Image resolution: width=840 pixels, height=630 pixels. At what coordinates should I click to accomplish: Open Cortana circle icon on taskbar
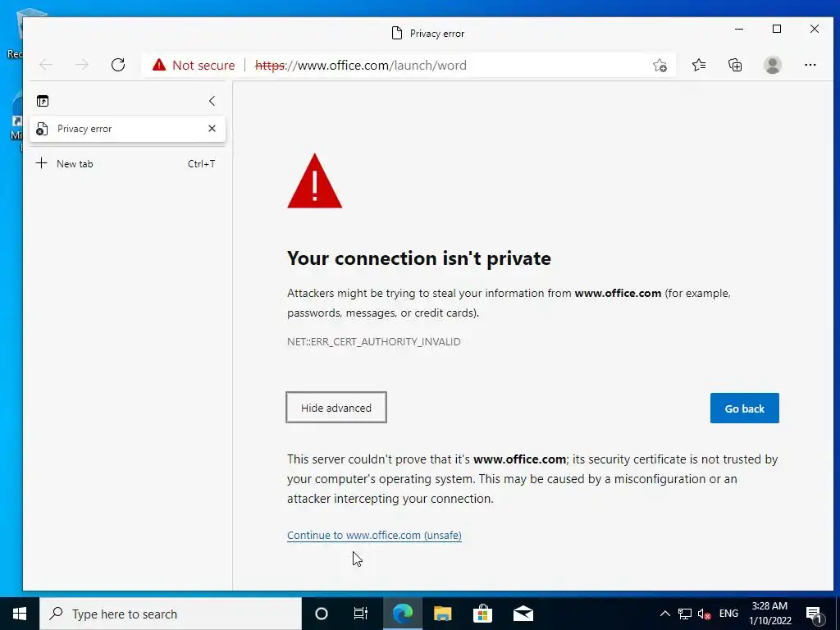click(x=321, y=614)
